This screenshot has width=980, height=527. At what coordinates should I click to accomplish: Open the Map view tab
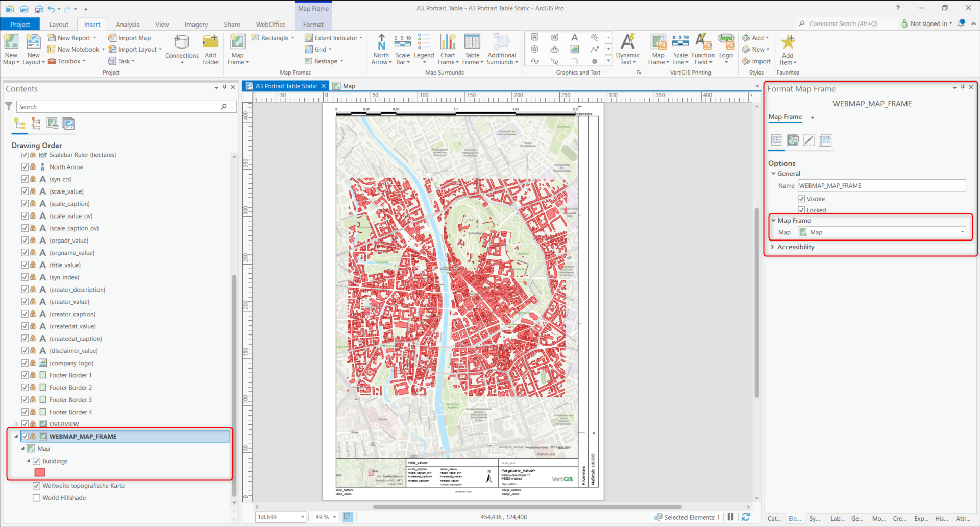click(349, 86)
